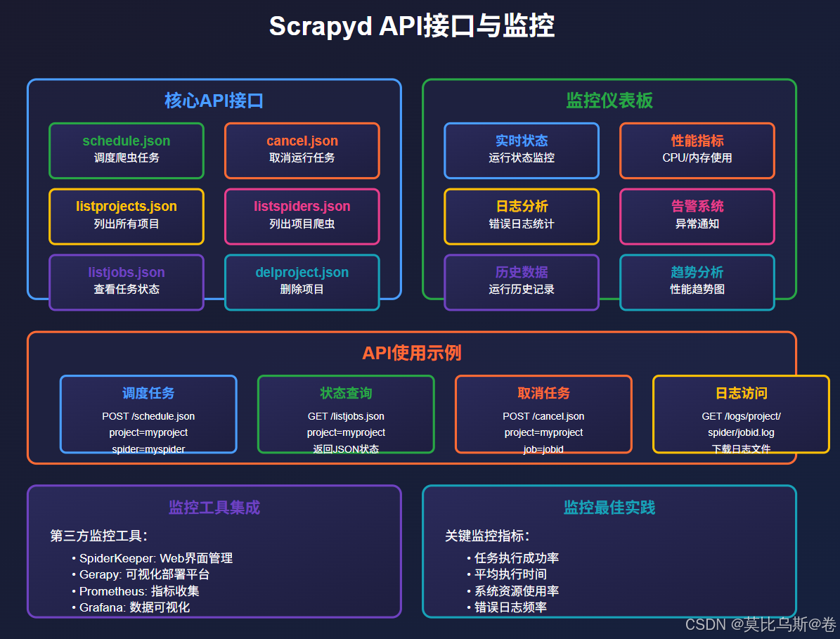This screenshot has width=840, height=639.
Task: Click the 删除项目 description
Action: 302,289
